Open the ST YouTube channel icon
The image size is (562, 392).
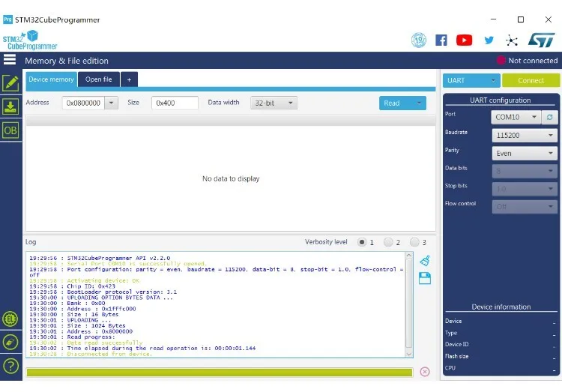click(x=464, y=40)
